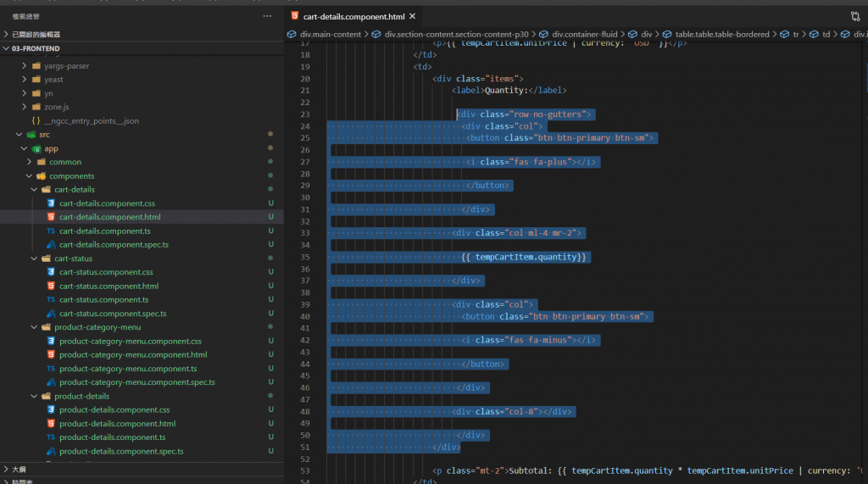Screen dimensions: 868x484
Task: Open product-details.component.ts file
Action: [113, 437]
